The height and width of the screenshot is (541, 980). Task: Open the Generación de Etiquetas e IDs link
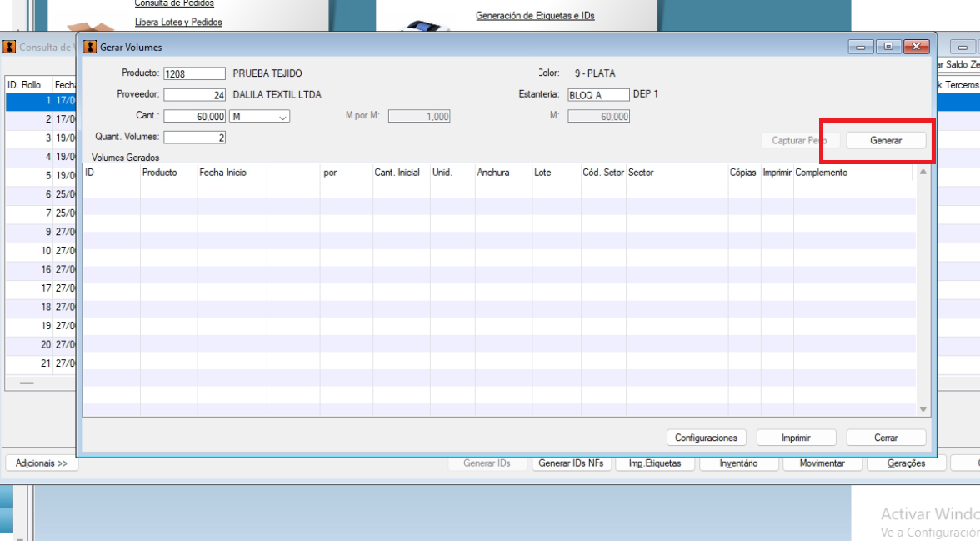click(x=535, y=16)
